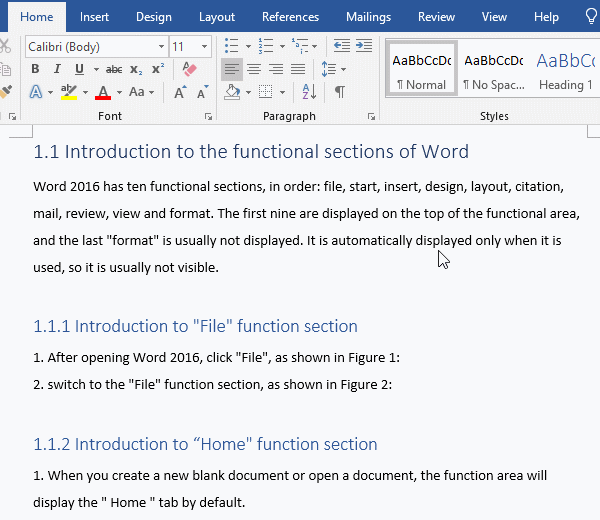This screenshot has width=600, height=520.
Task: Decrease paragraph indent
Action: [x=342, y=46]
